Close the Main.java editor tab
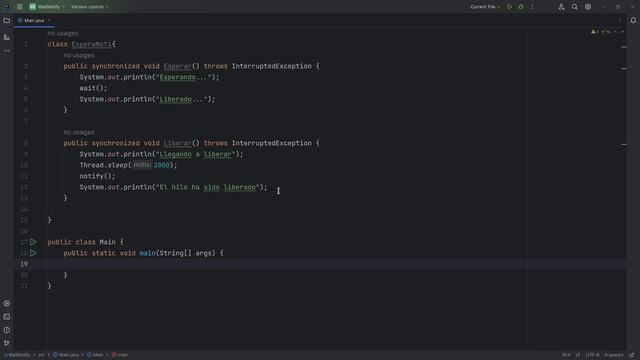 (49, 20)
